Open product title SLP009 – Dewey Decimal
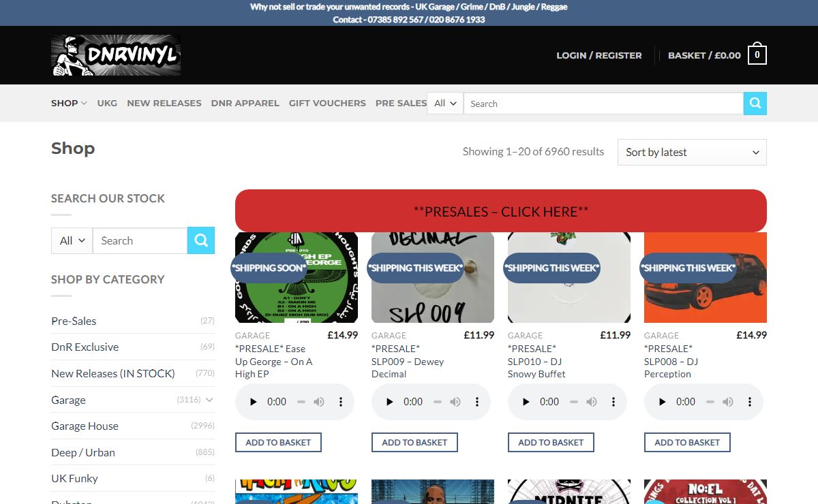The height and width of the screenshot is (504, 818). [x=408, y=361]
